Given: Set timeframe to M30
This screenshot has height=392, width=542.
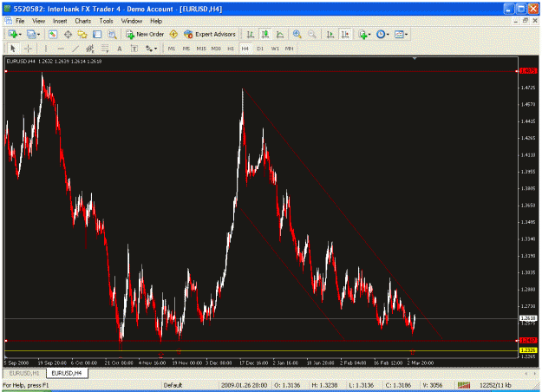Looking at the screenshot, I should point(216,49).
